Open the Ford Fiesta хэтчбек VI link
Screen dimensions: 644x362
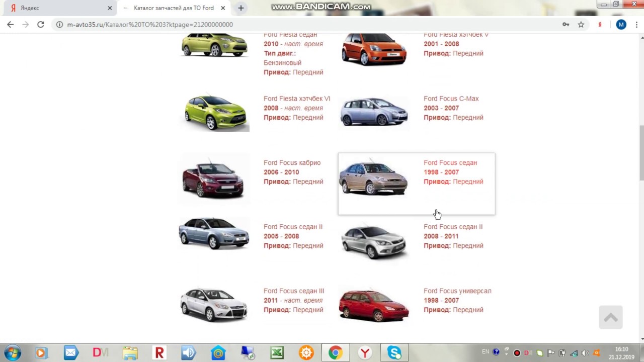pyautogui.click(x=297, y=99)
